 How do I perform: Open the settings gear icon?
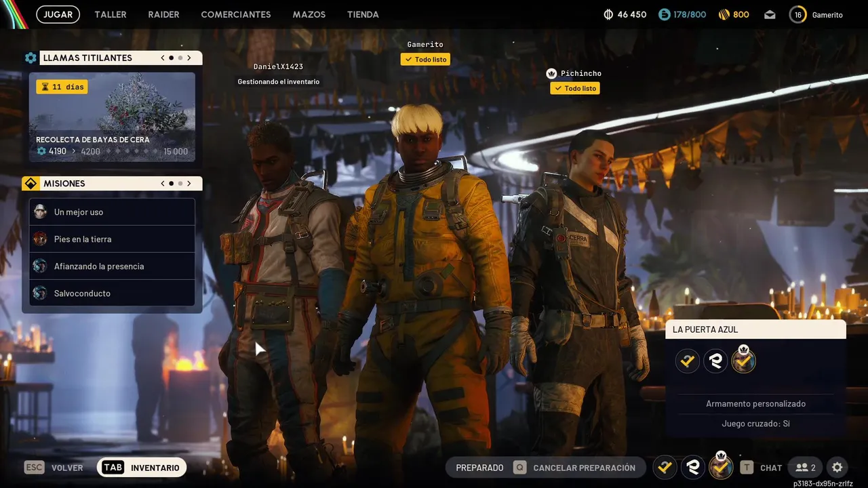837,468
